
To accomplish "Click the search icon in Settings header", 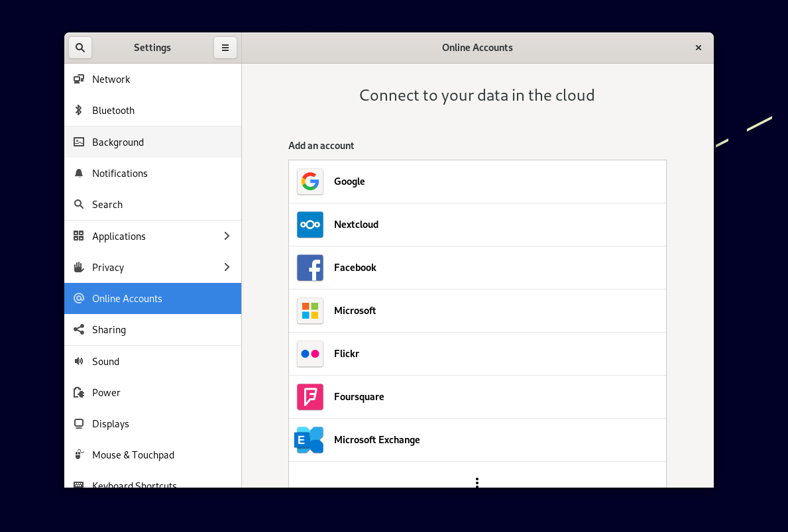I will [80, 47].
